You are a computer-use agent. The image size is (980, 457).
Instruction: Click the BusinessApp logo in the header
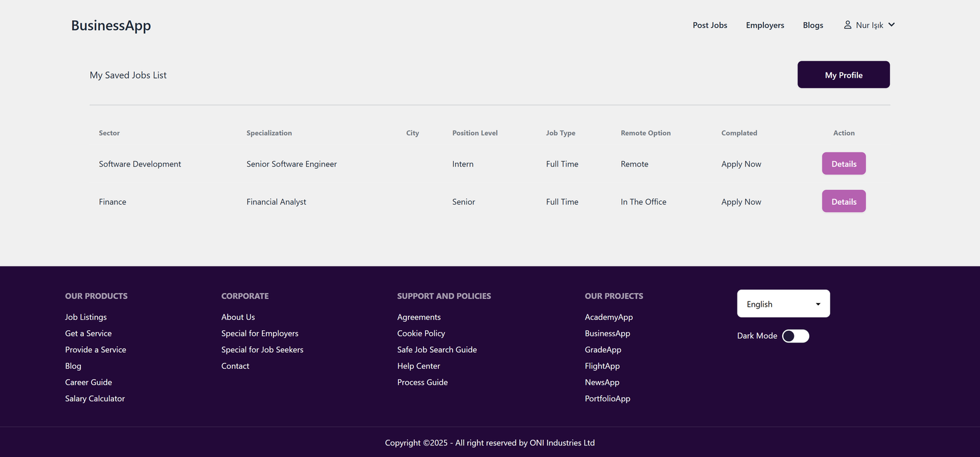coord(111,26)
